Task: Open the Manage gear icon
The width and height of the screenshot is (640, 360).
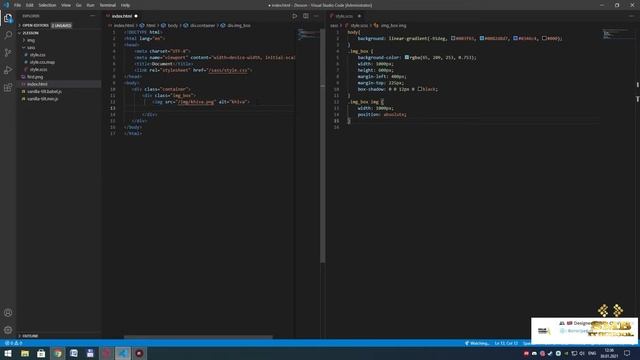Action: click(8, 330)
